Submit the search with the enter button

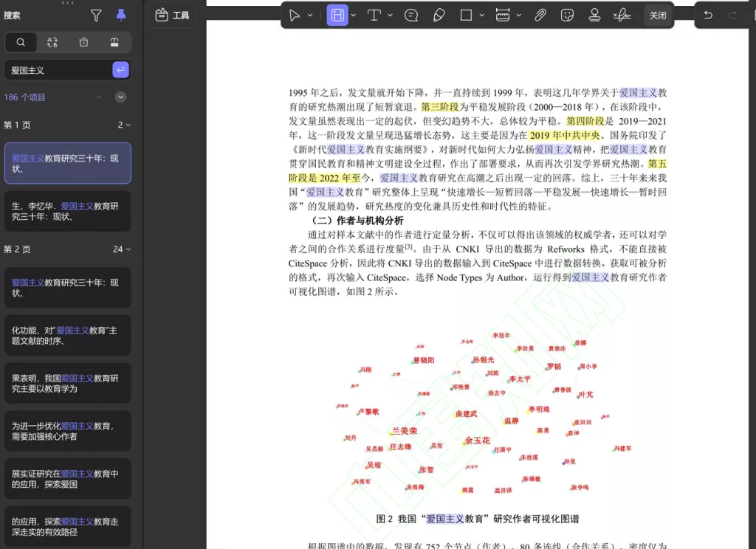pyautogui.click(x=120, y=69)
